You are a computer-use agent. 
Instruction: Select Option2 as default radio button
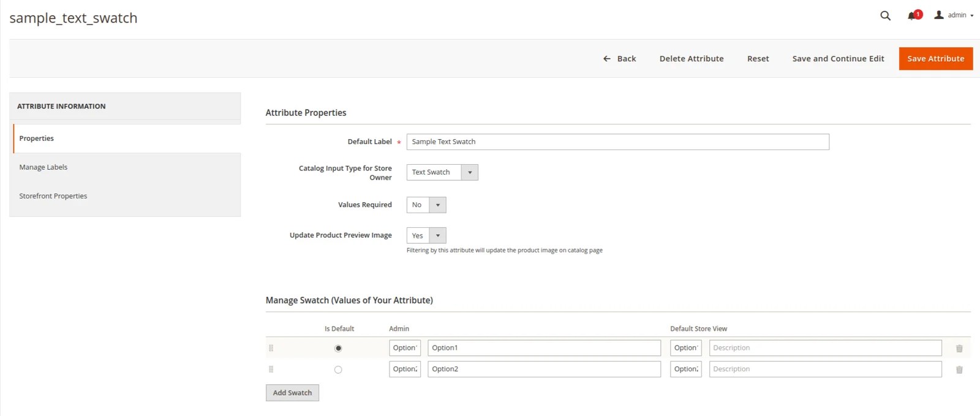[x=338, y=369]
